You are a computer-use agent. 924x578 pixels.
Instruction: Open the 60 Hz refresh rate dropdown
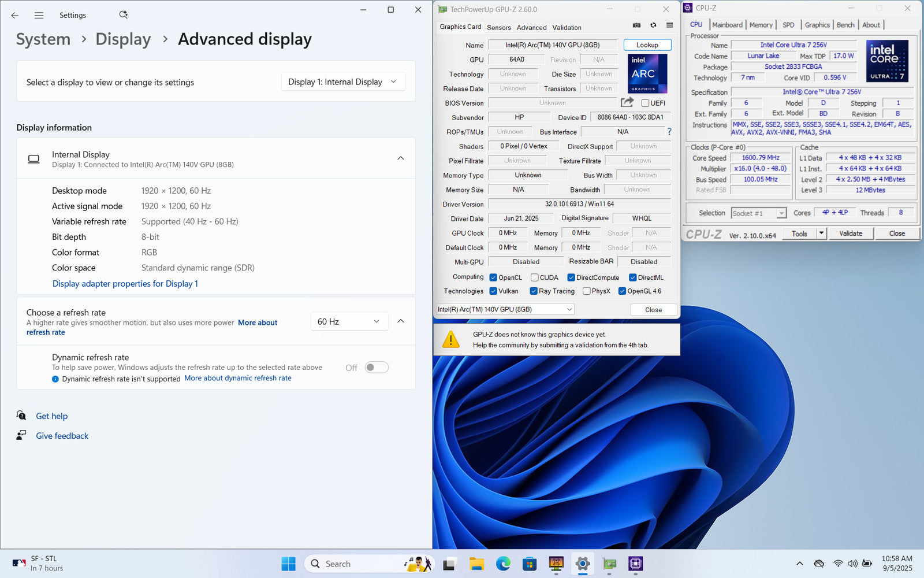[x=348, y=321]
